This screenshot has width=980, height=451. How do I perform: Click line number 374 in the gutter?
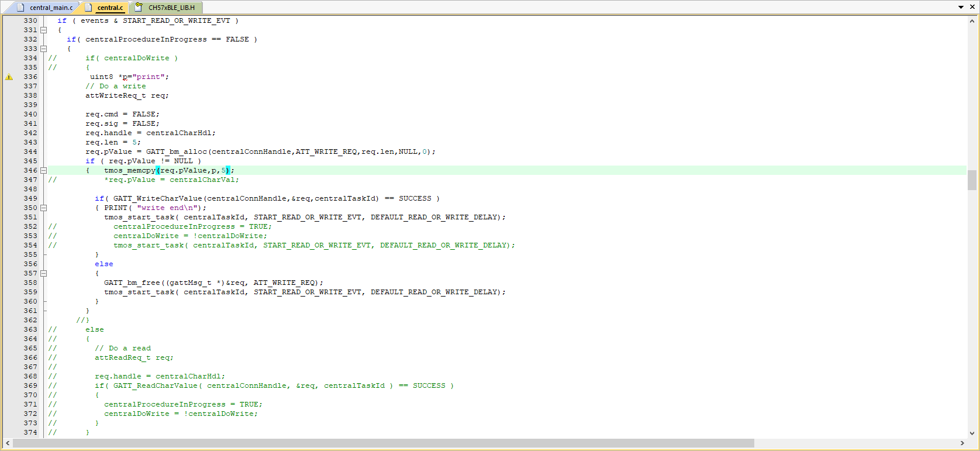(30, 432)
